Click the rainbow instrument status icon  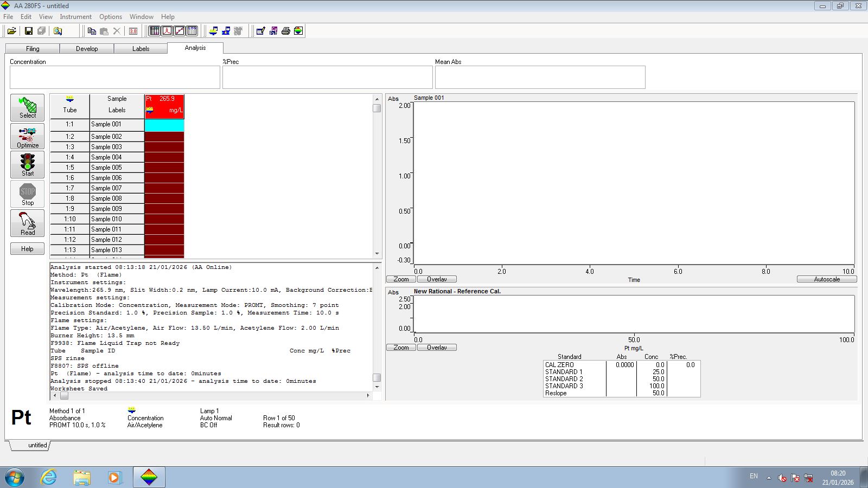pos(298,31)
